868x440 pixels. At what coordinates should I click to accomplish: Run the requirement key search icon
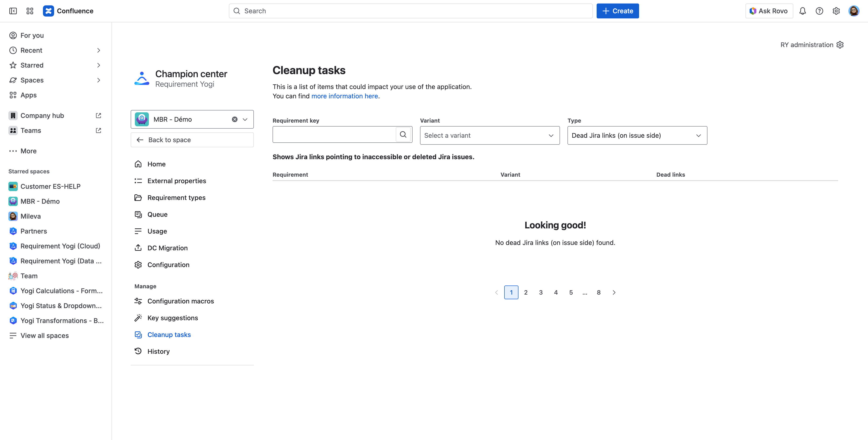tap(403, 134)
